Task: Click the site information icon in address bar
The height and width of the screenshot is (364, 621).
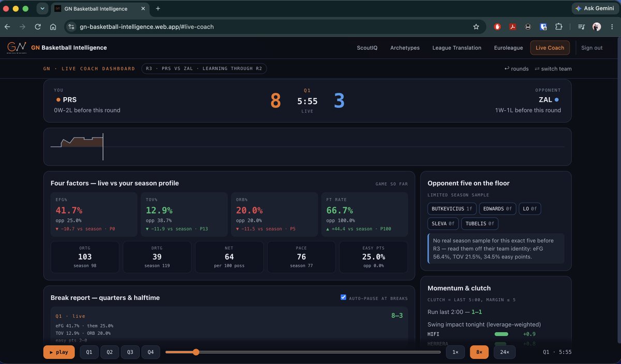Action: [72, 27]
